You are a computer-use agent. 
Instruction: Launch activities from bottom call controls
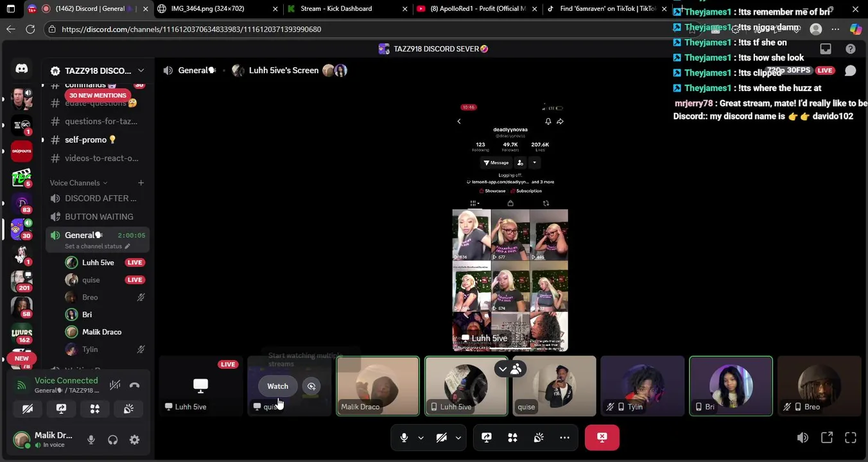[x=512, y=438]
